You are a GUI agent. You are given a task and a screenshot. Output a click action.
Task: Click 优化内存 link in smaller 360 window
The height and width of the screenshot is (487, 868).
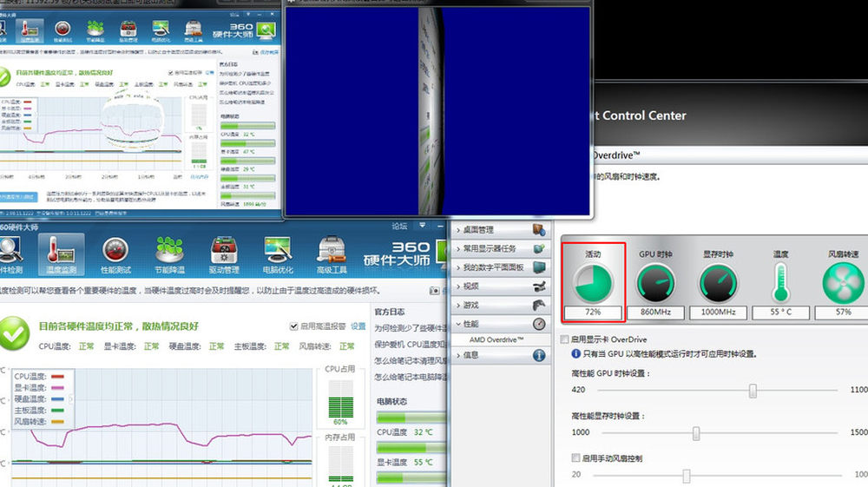(200, 176)
